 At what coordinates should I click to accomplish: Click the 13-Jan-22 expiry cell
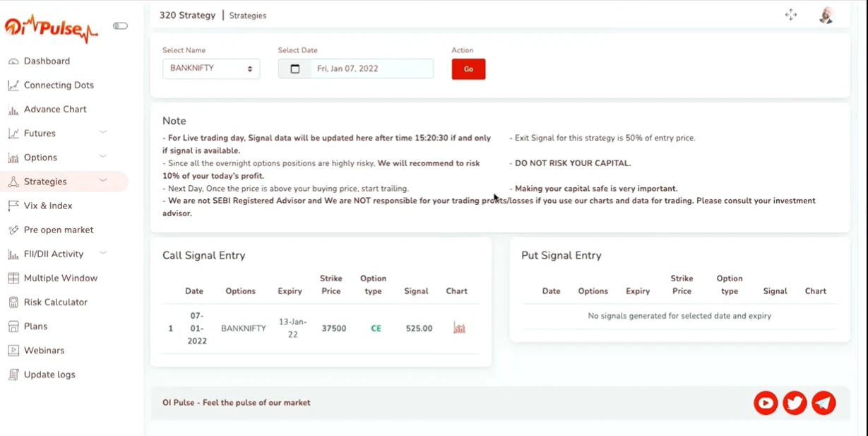tap(292, 328)
